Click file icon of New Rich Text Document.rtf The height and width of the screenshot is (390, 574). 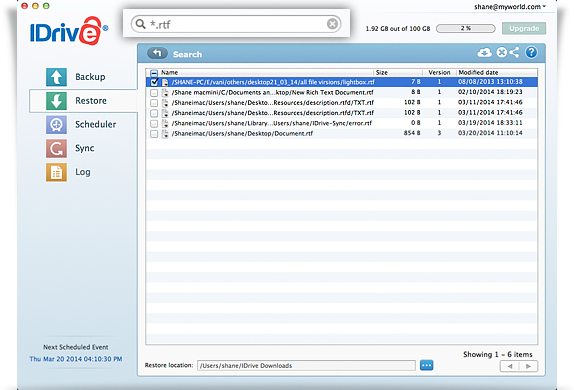click(165, 93)
